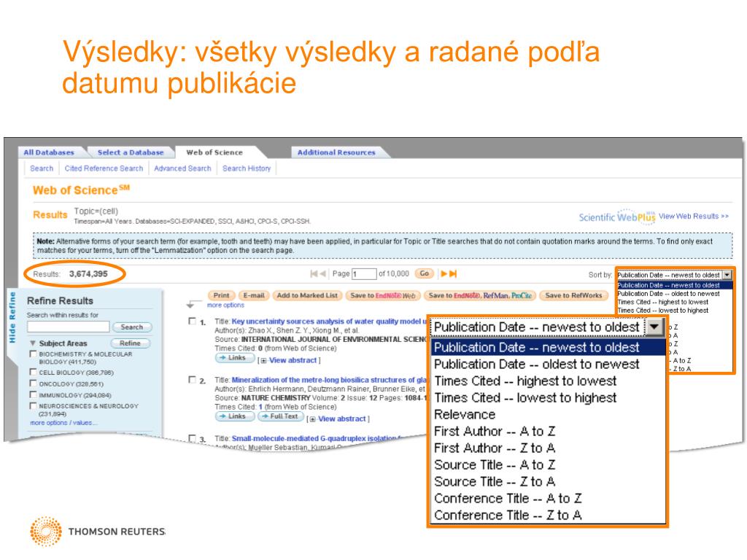
Task: Jump to last results page arrow
Action: [x=453, y=274]
